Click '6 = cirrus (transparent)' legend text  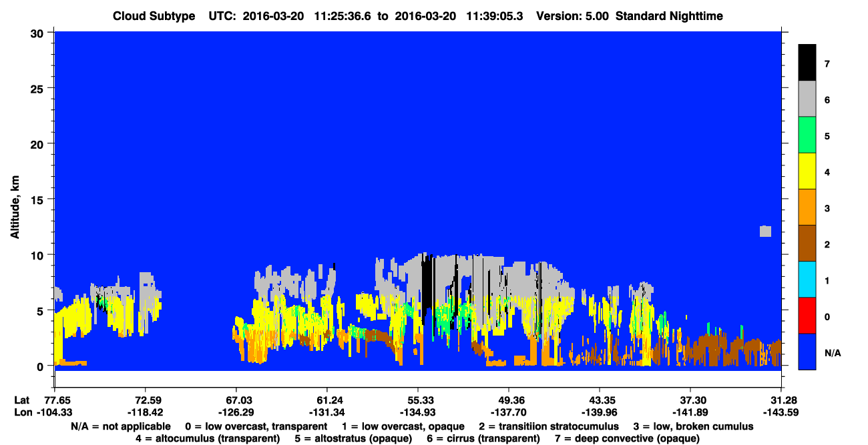(483, 438)
